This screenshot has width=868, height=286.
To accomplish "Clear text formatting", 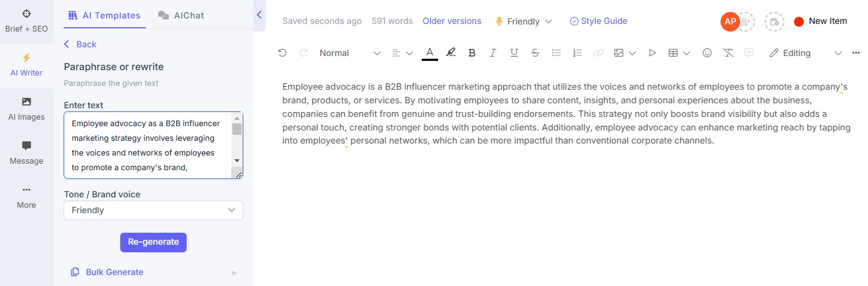I will 728,53.
